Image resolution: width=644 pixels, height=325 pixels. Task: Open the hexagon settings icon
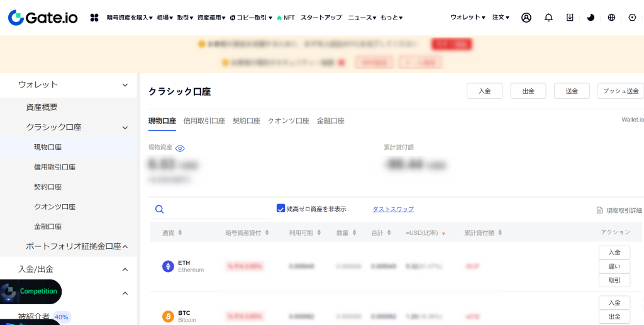(x=633, y=18)
